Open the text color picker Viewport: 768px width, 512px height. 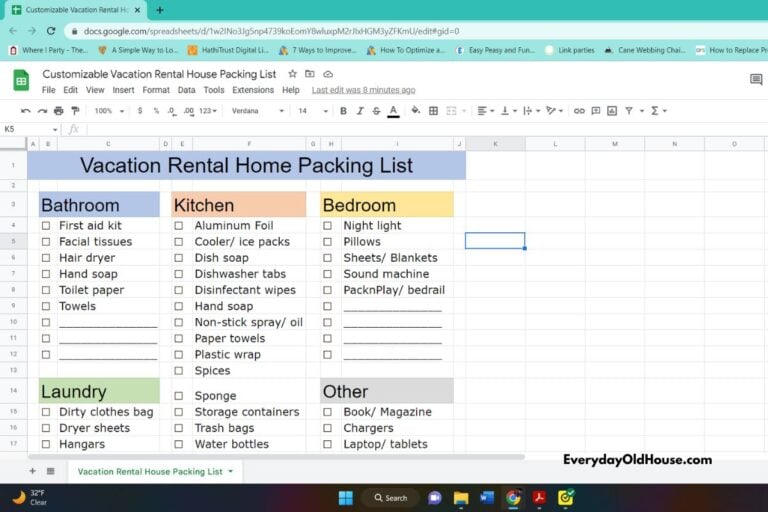pos(393,112)
